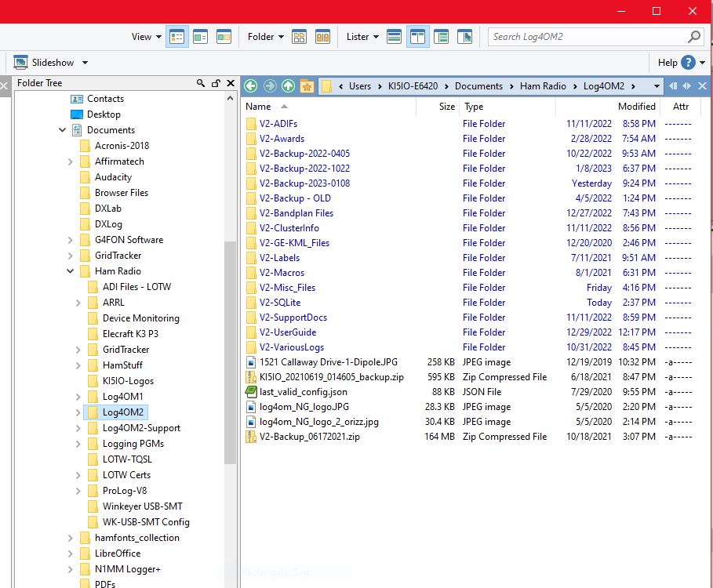Click the Slideshow icon

point(20,62)
